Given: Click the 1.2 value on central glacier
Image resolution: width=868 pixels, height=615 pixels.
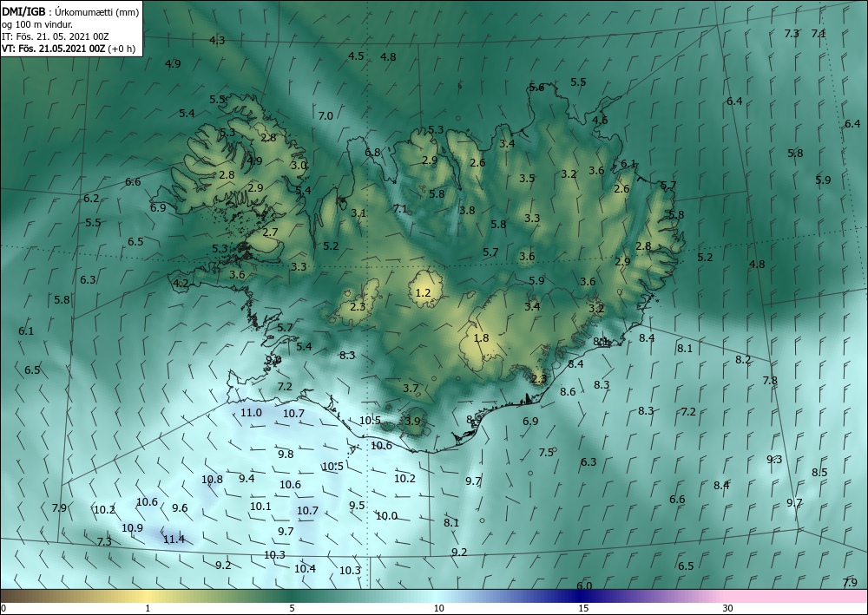Looking at the screenshot, I should [x=423, y=292].
